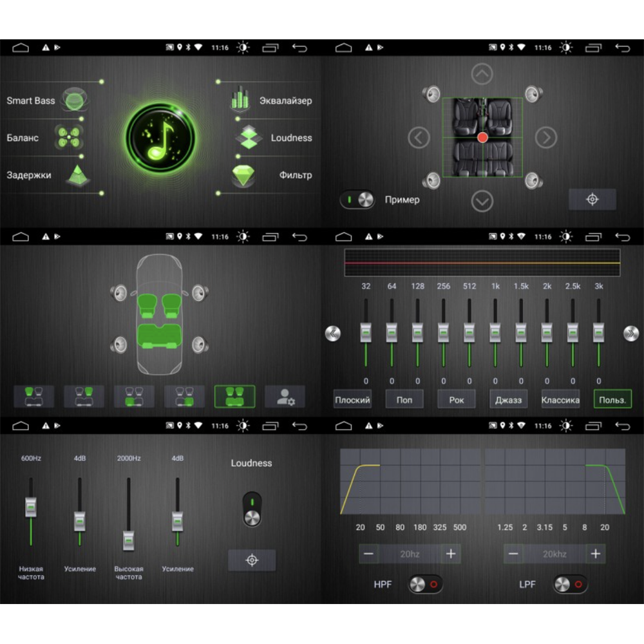The image size is (644, 644).
Task: Open Эквалайзер via the green bars icon
Action: 240,99
